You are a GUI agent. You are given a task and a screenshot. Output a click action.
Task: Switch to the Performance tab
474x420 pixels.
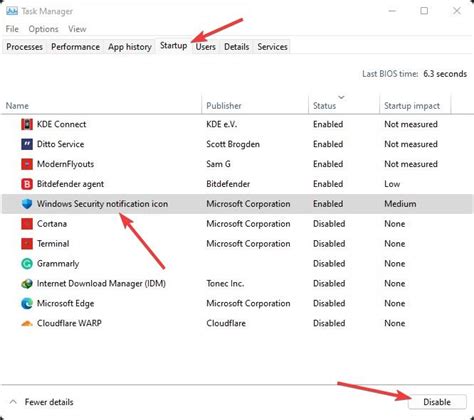(75, 47)
